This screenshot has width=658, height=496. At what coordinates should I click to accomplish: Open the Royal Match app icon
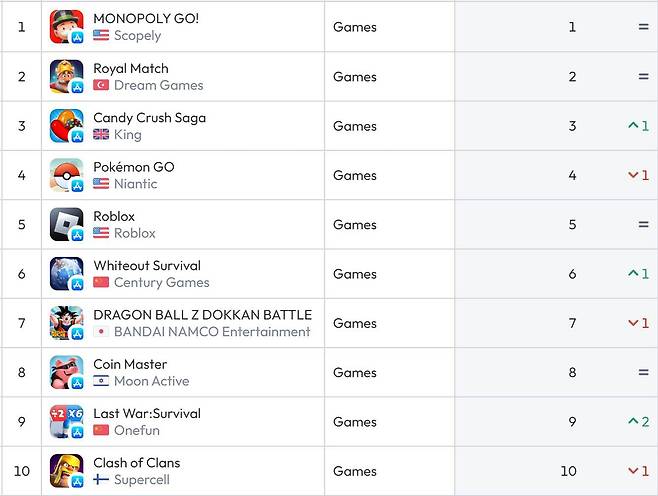(66, 76)
